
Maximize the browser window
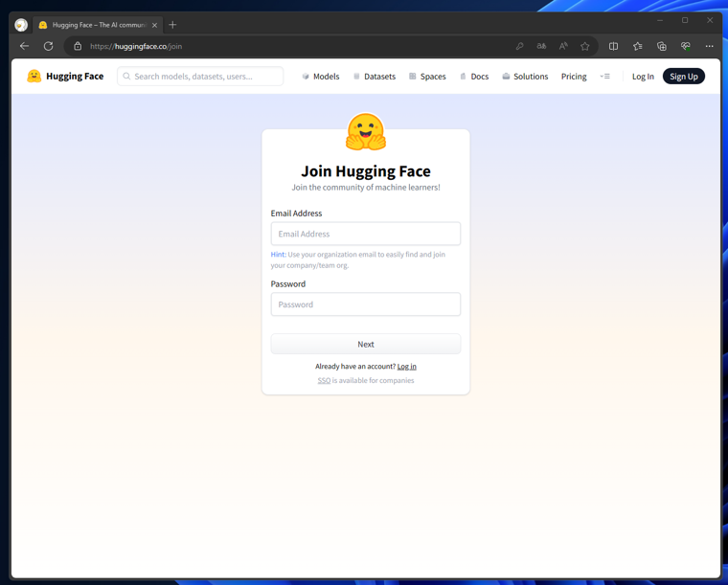tap(685, 20)
